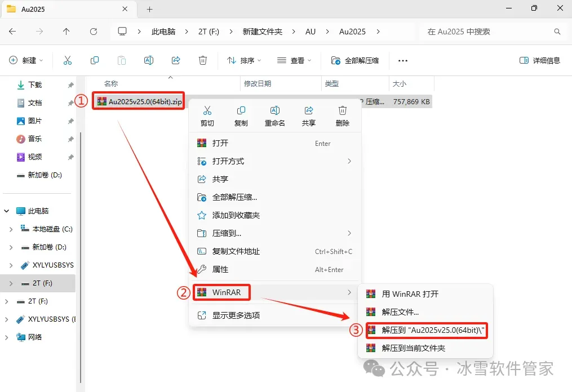The width and height of the screenshot is (572, 392).
Task: Click 打开 in the context menu
Action: click(x=274, y=143)
